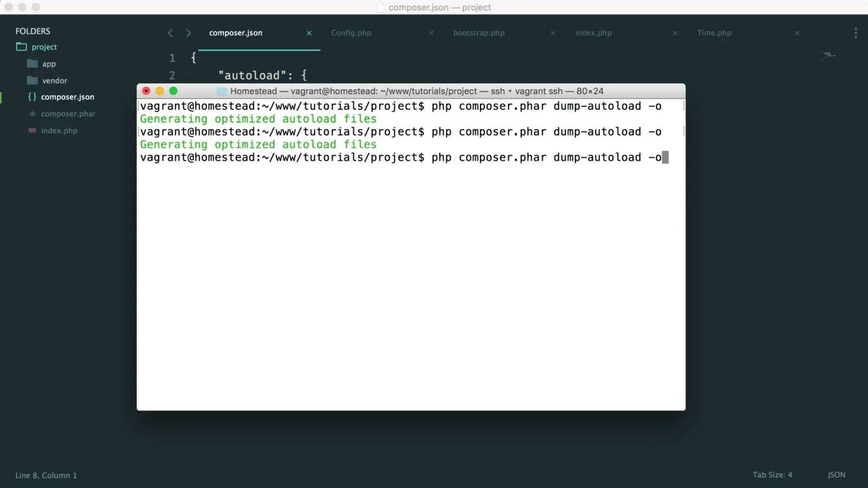Close the Config.php tab
The image size is (868, 488).
pos(431,33)
